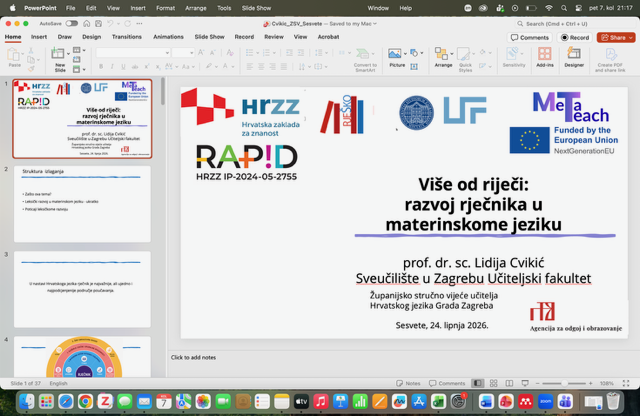The height and width of the screenshot is (416, 640).
Task: Select slide 3 thumbnail in slide panel
Action: (x=82, y=289)
